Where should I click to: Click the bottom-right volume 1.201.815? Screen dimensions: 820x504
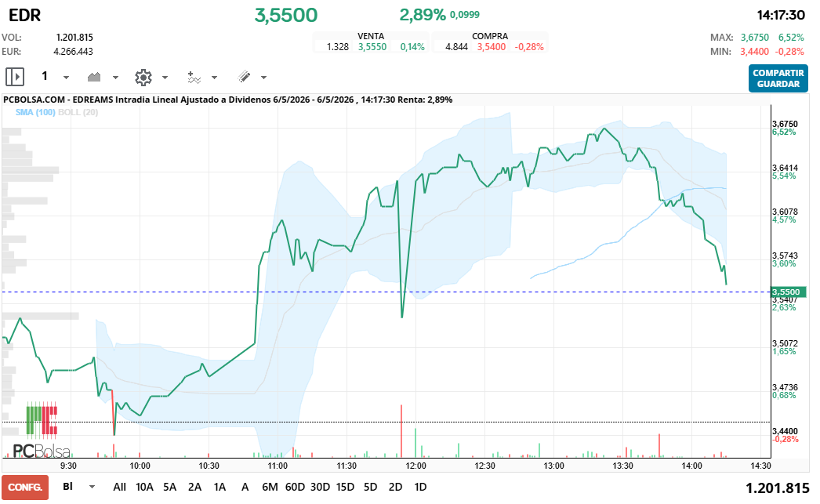click(x=777, y=488)
